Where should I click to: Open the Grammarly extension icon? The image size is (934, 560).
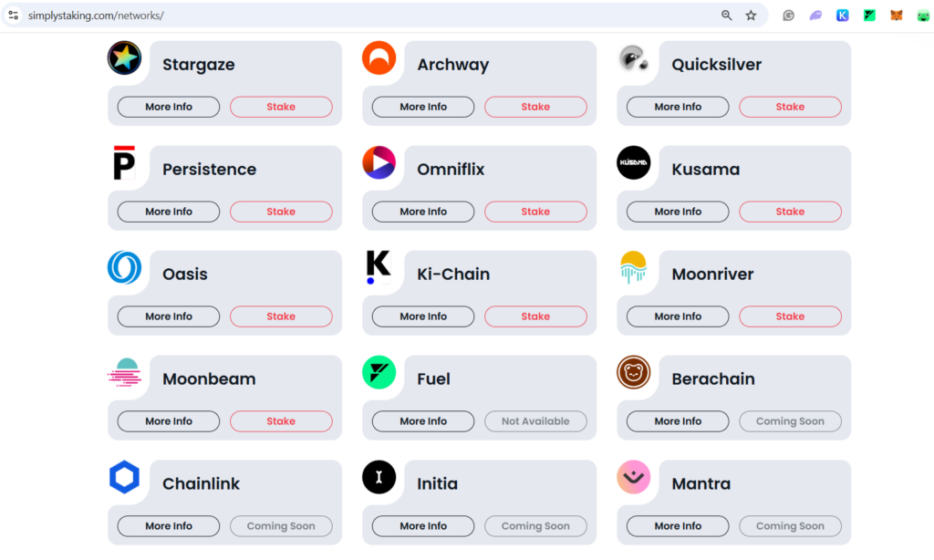788,16
